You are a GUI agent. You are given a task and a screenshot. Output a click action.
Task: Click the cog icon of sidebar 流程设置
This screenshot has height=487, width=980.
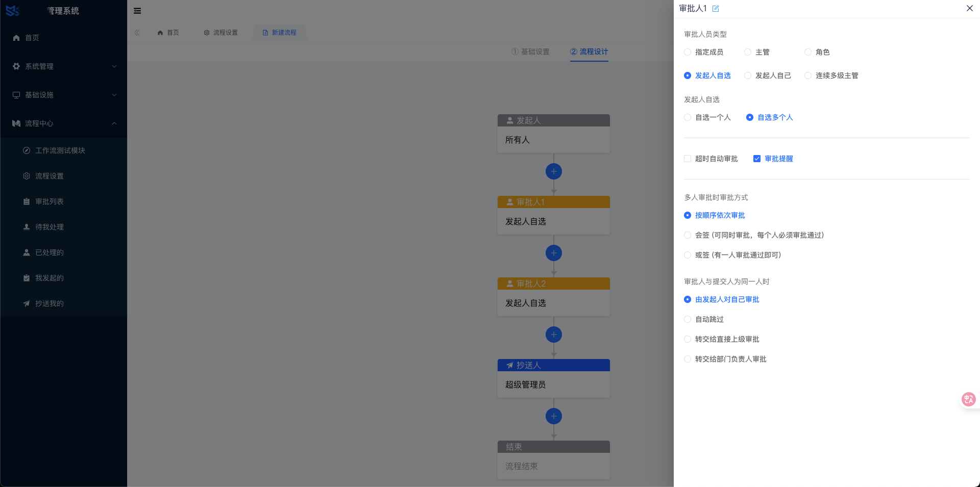(27, 176)
